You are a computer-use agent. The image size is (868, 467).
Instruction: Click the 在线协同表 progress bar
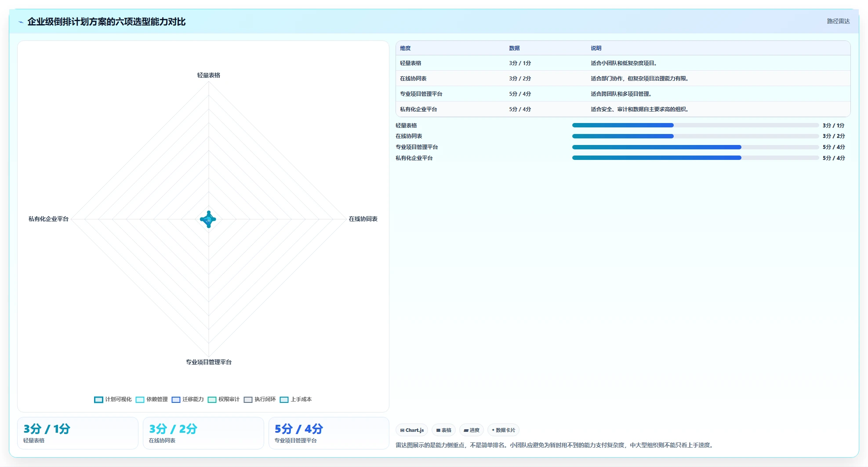[x=695, y=136]
